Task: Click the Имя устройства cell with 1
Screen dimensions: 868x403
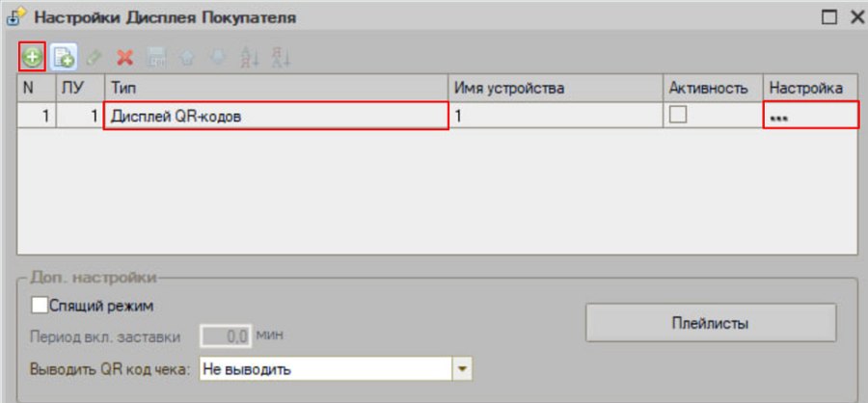Action: 556,116
